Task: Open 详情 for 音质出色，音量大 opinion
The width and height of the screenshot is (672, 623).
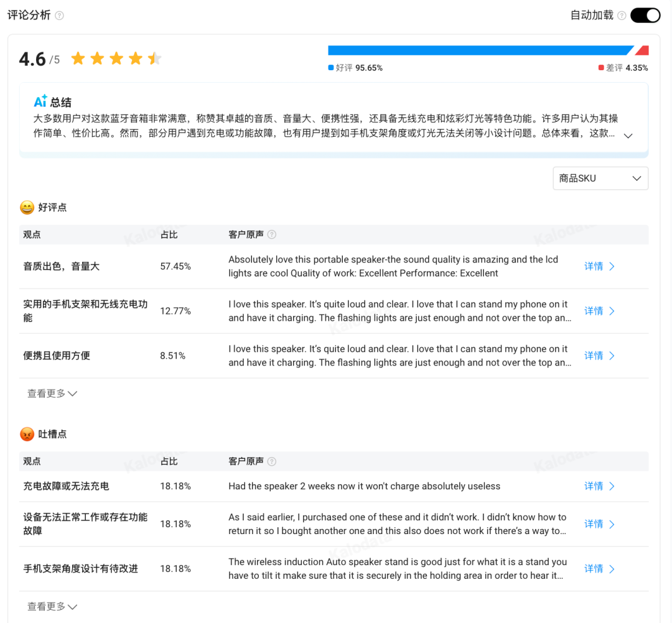Action: pos(597,266)
